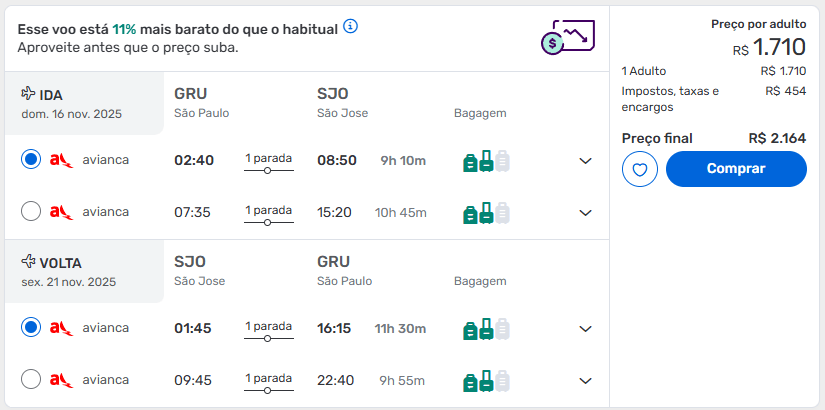Click the Preço final total amount
Image resolution: width=825 pixels, height=410 pixels.
click(777, 138)
